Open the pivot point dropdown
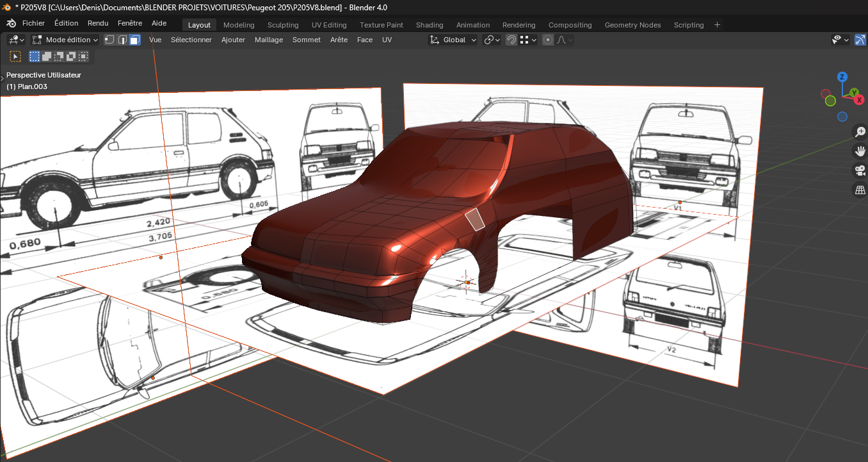This screenshot has height=462, width=868. (492, 40)
